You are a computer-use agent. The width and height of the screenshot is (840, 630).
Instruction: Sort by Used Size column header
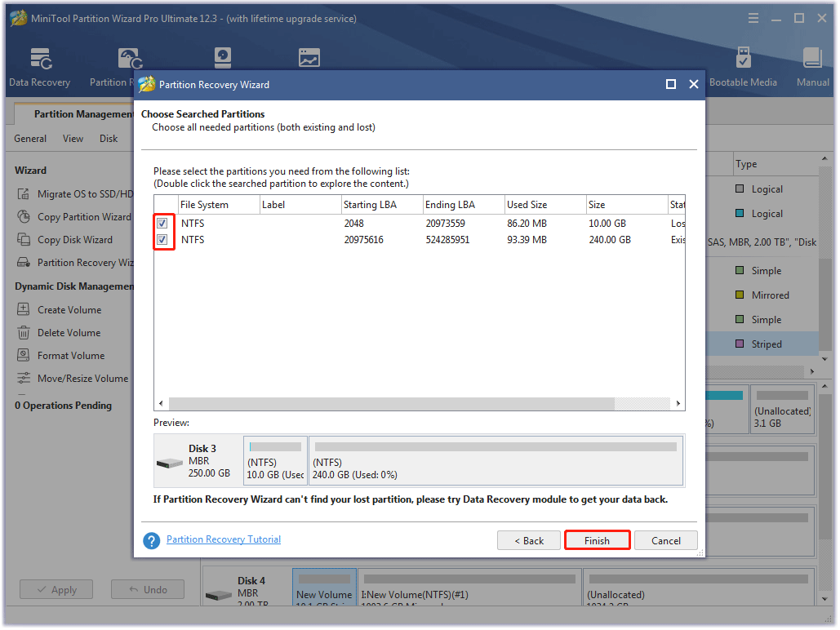pyautogui.click(x=545, y=205)
